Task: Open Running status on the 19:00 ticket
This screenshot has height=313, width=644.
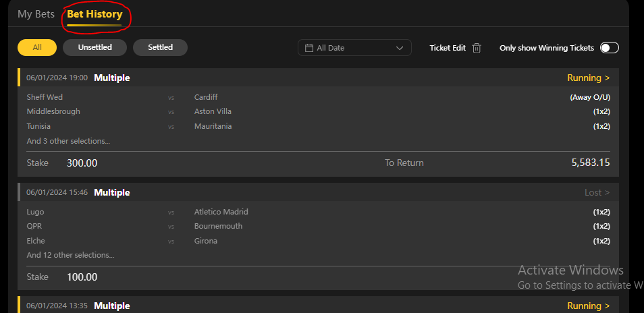Action: 588,78
